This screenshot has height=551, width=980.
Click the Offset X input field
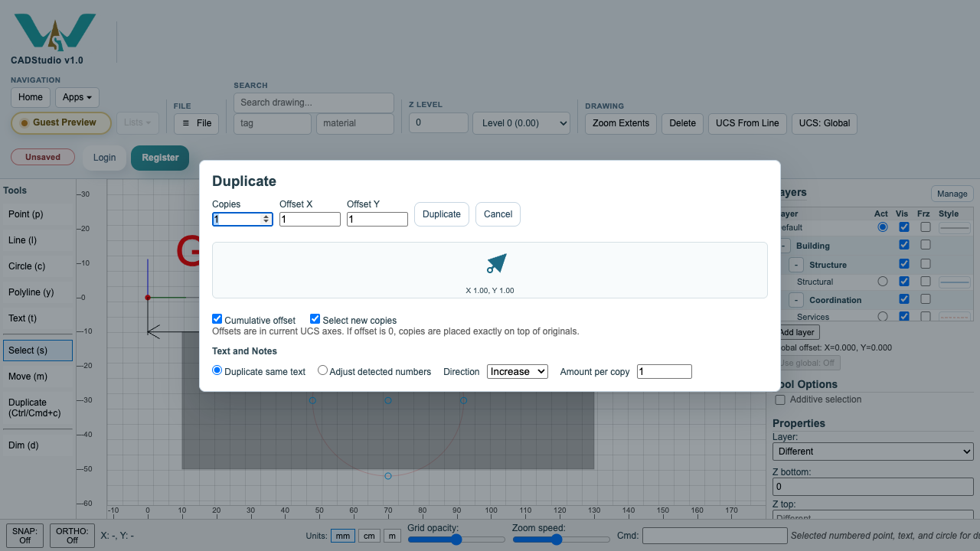point(310,220)
